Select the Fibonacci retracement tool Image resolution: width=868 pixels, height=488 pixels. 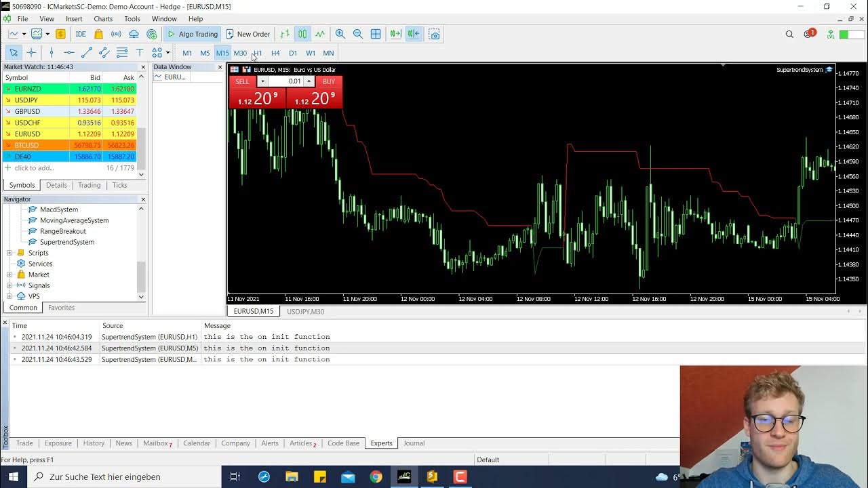[x=122, y=53]
